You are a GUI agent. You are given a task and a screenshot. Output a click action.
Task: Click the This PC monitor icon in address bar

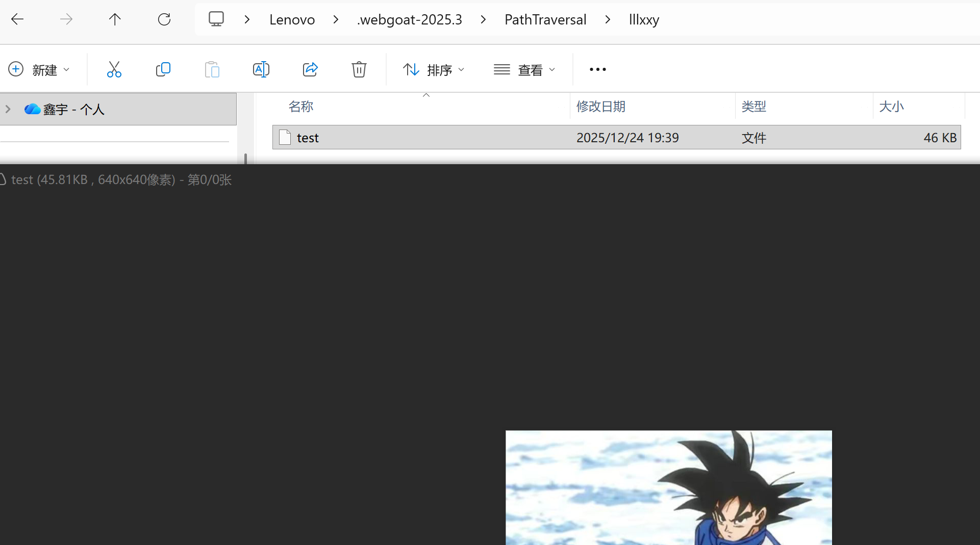click(x=216, y=19)
